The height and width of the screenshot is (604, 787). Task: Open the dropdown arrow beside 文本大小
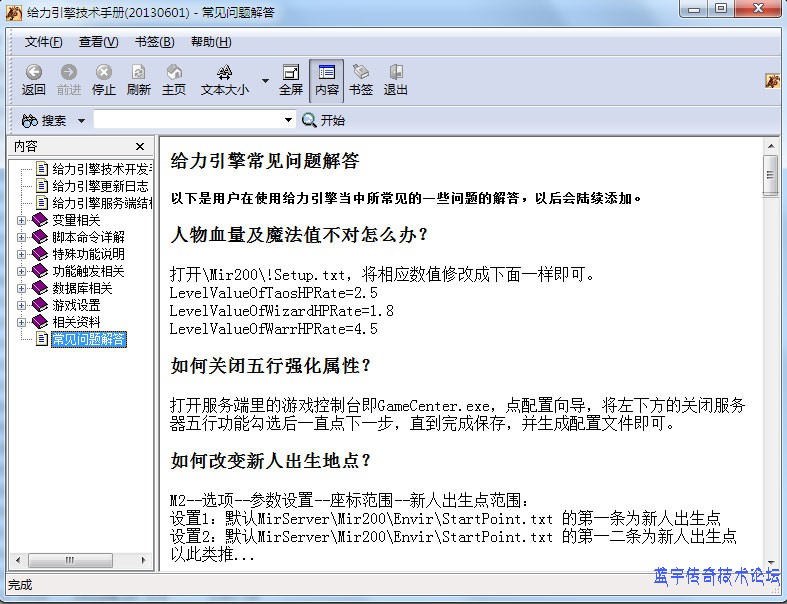(x=265, y=80)
